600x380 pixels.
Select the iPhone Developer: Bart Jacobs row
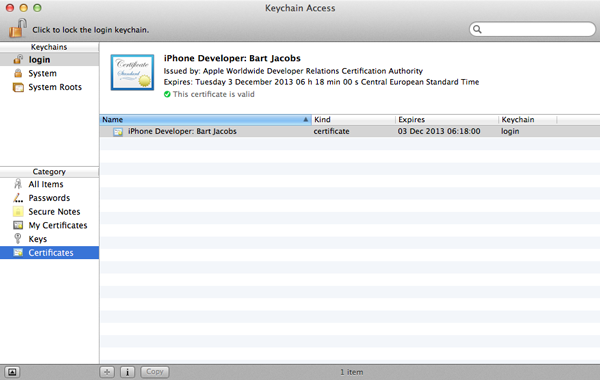tap(350, 131)
